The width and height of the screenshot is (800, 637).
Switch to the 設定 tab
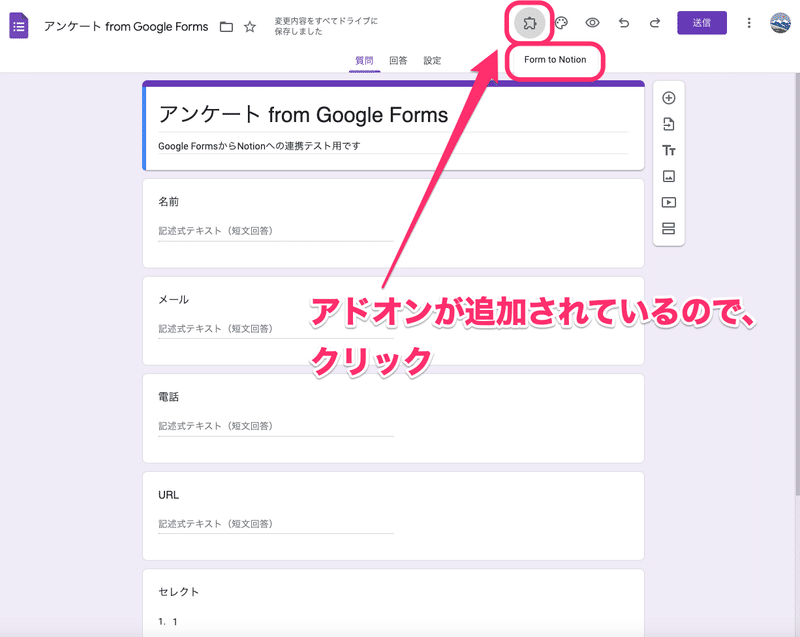(432, 61)
